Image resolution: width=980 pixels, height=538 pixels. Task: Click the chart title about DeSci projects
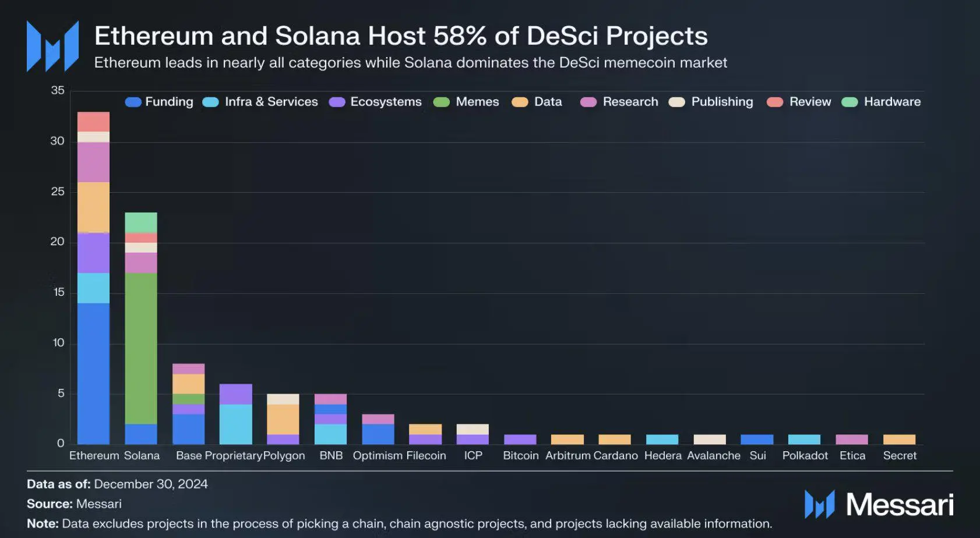coord(401,36)
